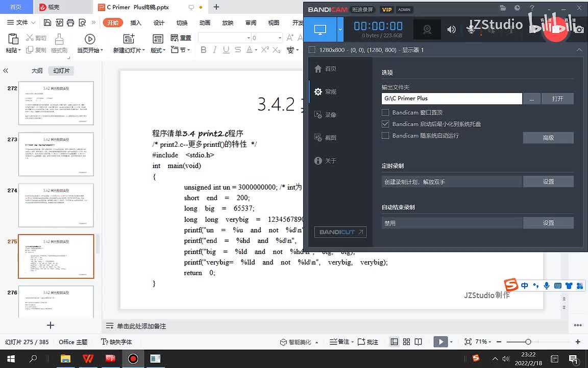Image resolution: width=588 pixels, height=368 pixels.
Task: Open font color dropdown arrow
Action: coord(256,50)
